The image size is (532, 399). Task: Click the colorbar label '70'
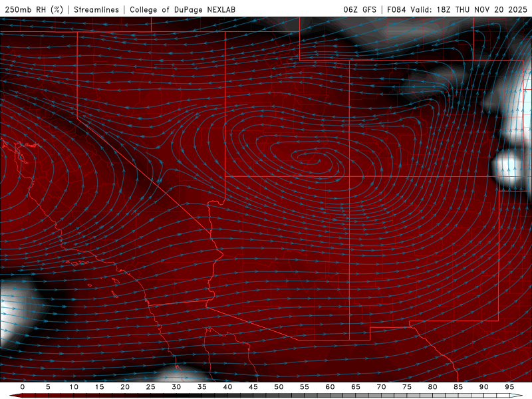[x=381, y=387]
